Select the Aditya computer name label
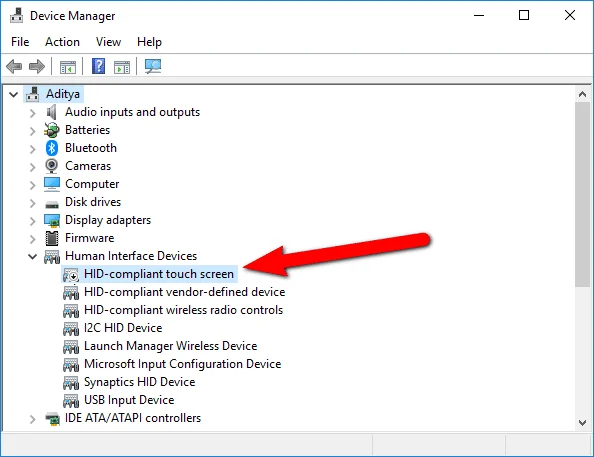This screenshot has height=457, width=594. (63, 94)
